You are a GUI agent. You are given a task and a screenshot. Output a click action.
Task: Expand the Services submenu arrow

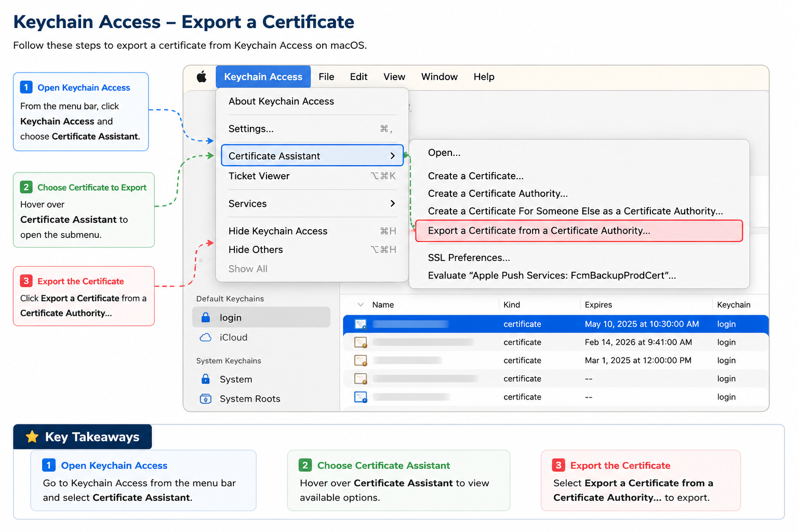(x=393, y=204)
